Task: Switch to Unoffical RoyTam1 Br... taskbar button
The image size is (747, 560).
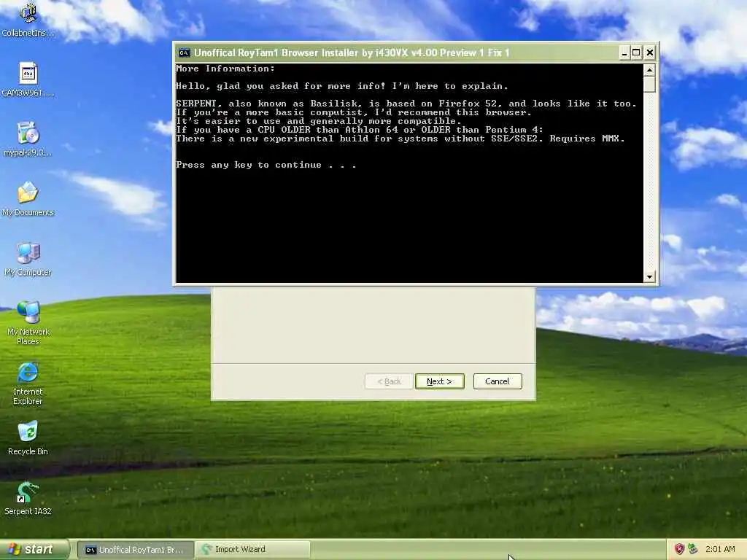Action: pyautogui.click(x=136, y=550)
